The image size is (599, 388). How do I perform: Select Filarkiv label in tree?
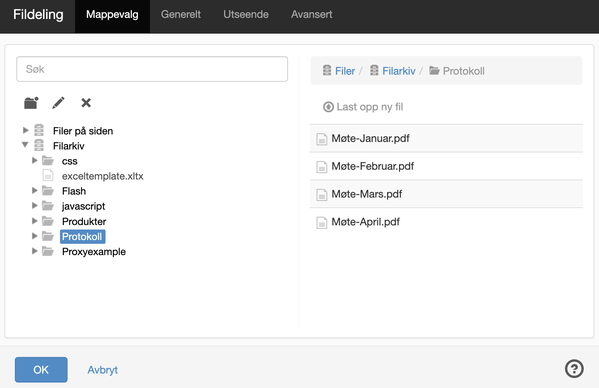(x=69, y=146)
